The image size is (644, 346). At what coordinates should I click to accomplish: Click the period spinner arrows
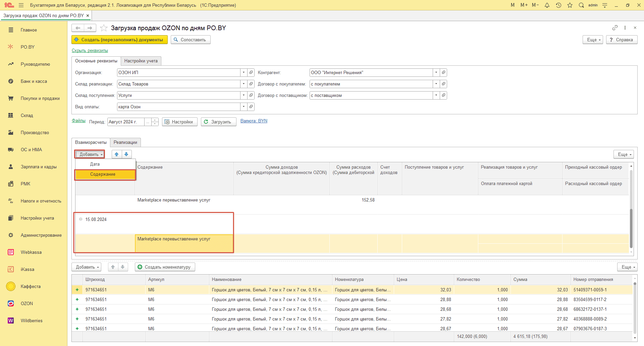(155, 122)
